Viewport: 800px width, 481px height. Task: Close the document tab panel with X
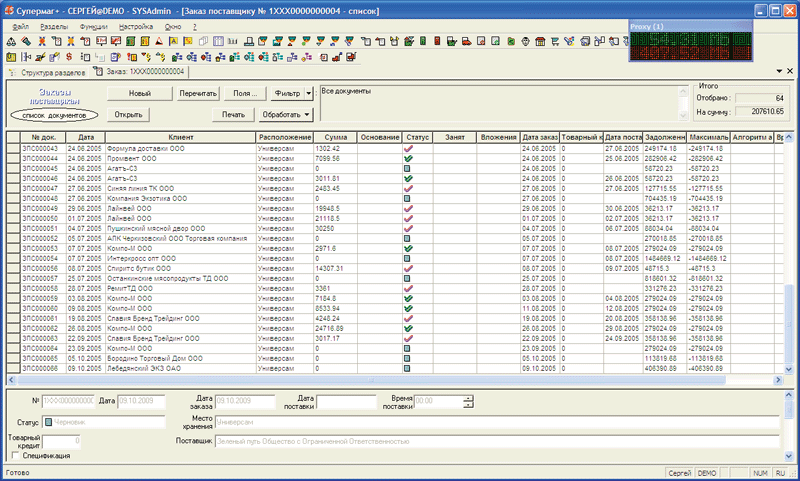point(789,72)
